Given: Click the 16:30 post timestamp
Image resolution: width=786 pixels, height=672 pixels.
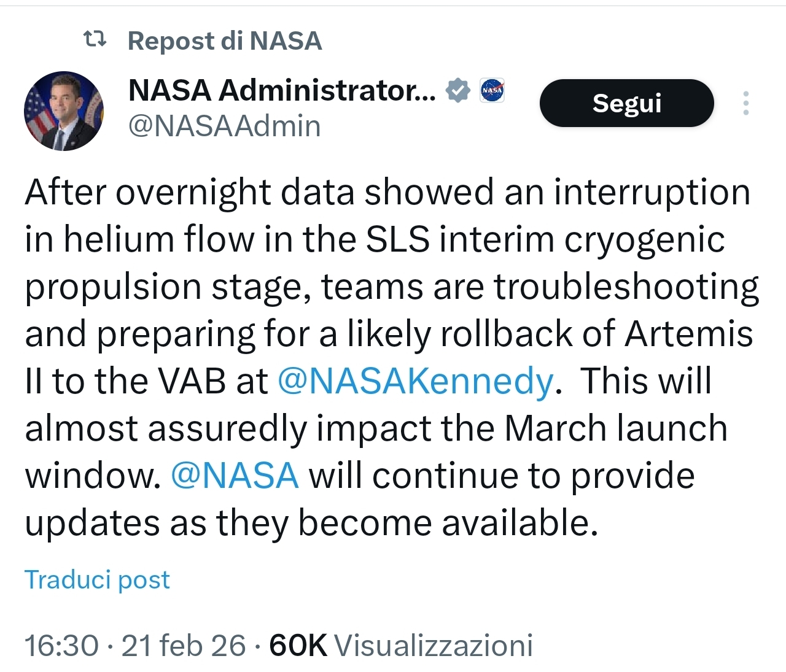Looking at the screenshot, I should click(61, 646).
